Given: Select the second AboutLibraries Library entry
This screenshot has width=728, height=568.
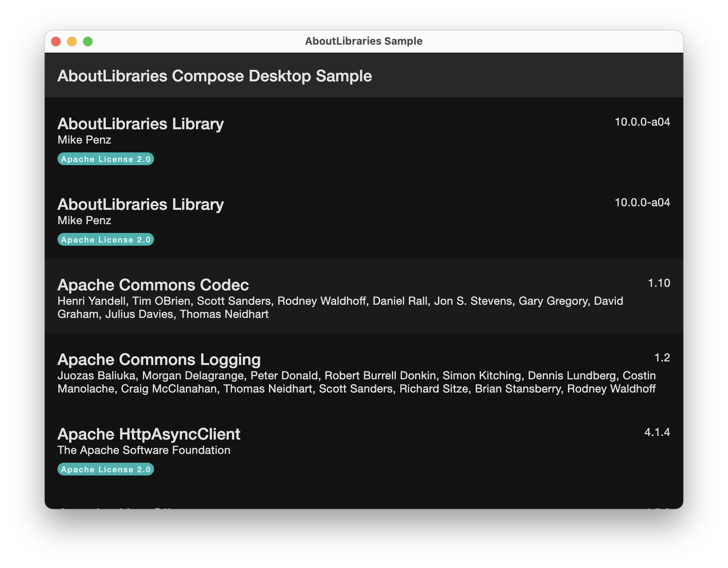Looking at the screenshot, I should point(140,204).
